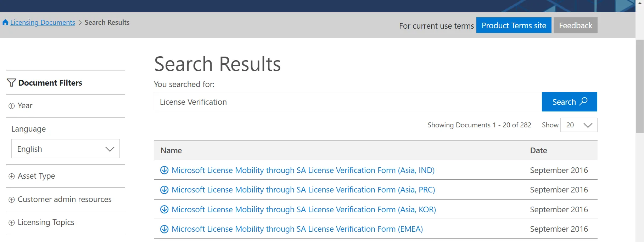
Task: Click the Language filter label
Action: pos(29,129)
